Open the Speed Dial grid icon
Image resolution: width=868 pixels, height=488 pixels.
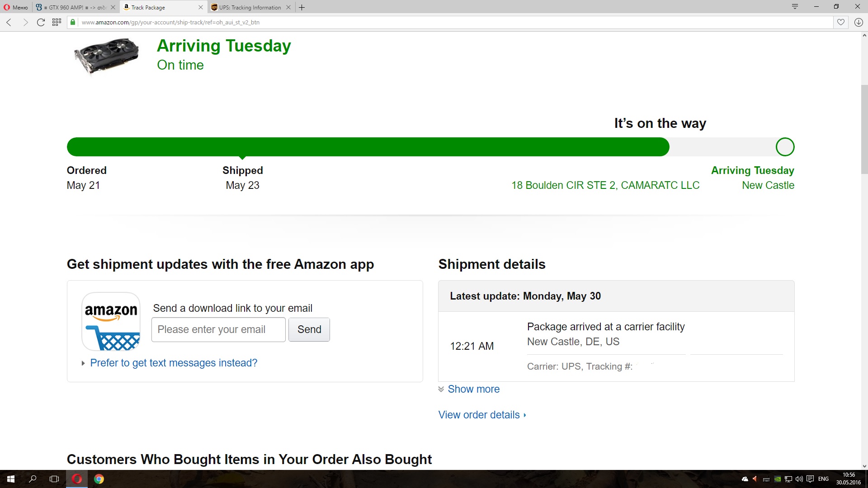57,22
